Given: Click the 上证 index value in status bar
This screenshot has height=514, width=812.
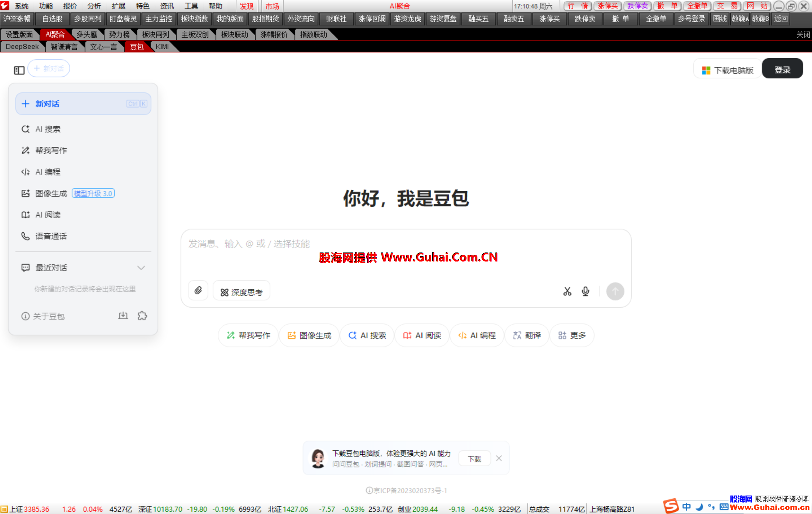Looking at the screenshot, I should [36, 509].
